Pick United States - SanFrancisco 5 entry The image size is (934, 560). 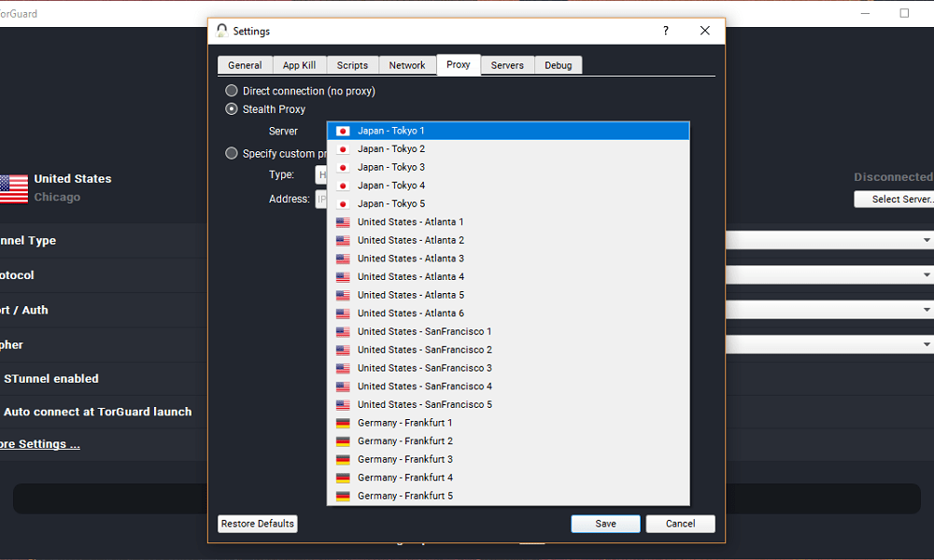click(x=508, y=405)
